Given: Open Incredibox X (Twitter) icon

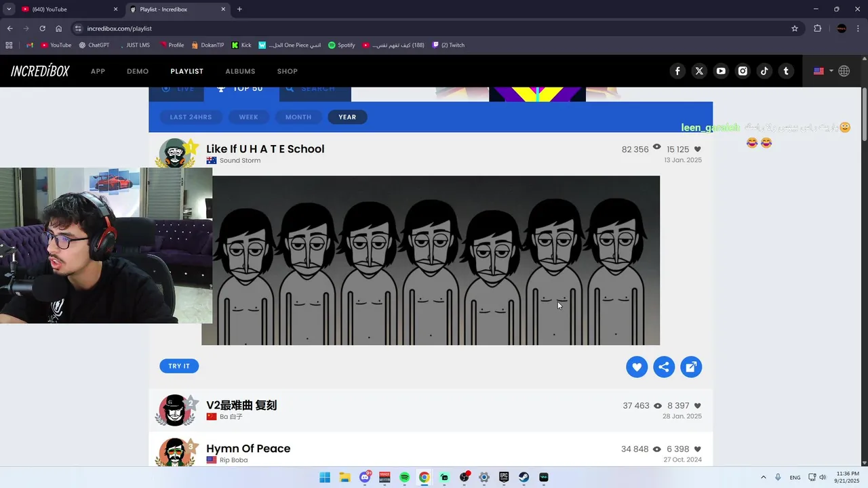Looking at the screenshot, I should [x=699, y=71].
